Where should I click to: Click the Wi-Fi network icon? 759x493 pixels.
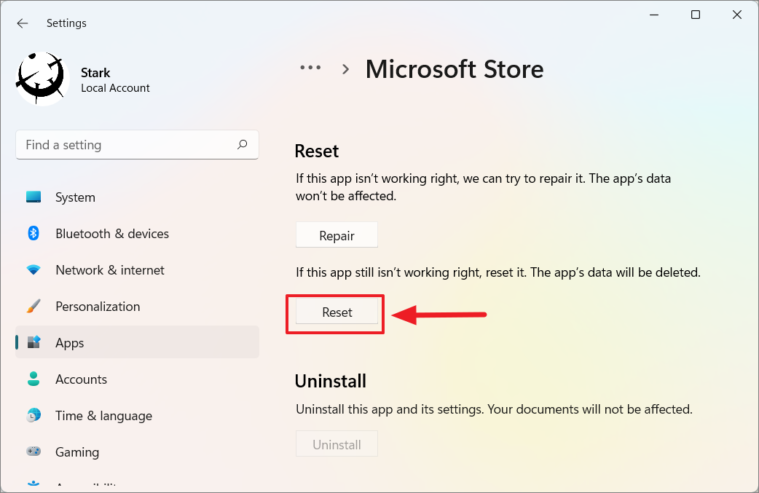33,270
